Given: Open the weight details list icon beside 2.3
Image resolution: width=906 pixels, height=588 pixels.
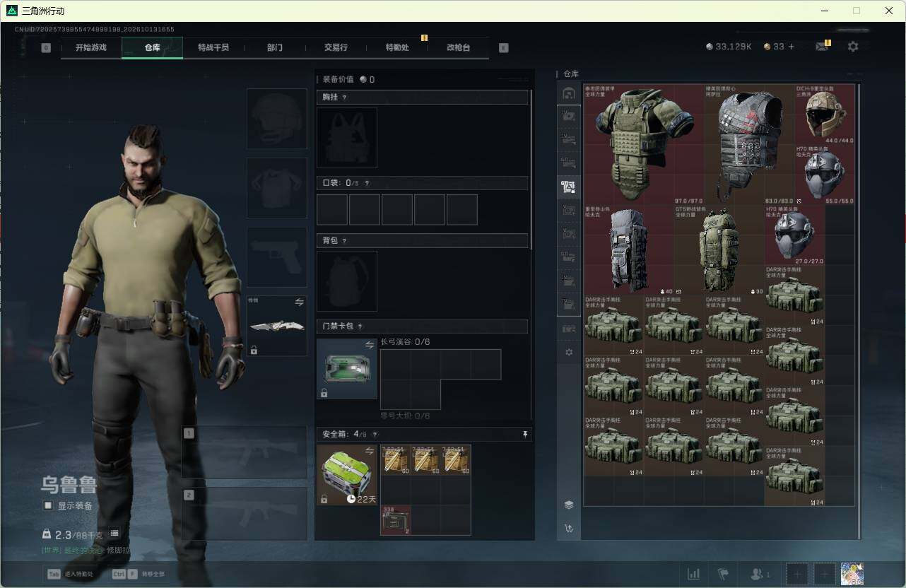Looking at the screenshot, I should click(x=114, y=533).
